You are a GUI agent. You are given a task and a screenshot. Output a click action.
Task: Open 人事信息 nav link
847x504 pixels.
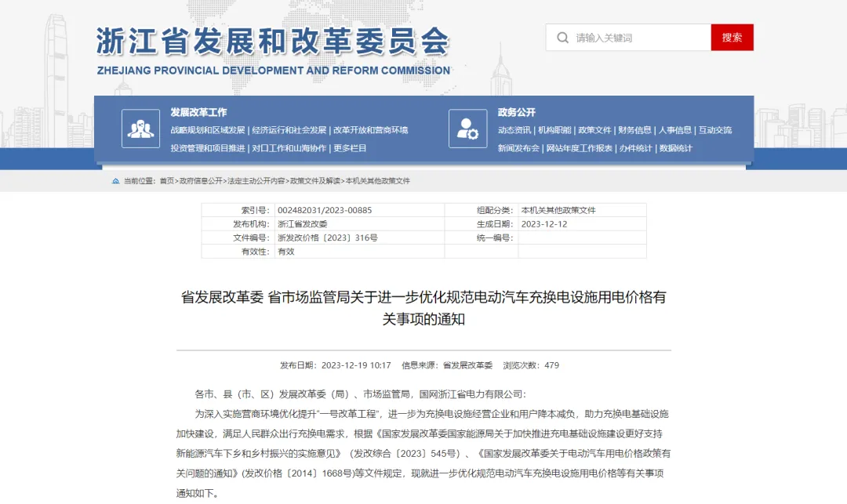point(674,130)
